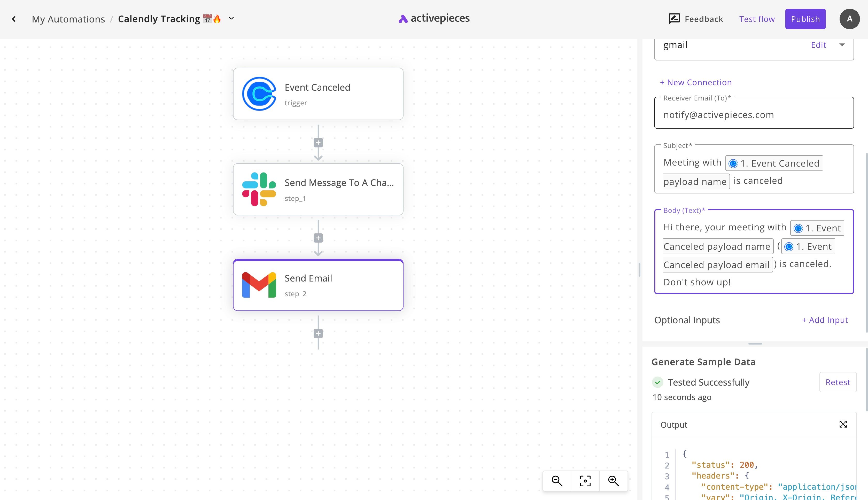Click into the Subject field
The height and width of the screenshot is (500, 868).
[x=754, y=169]
